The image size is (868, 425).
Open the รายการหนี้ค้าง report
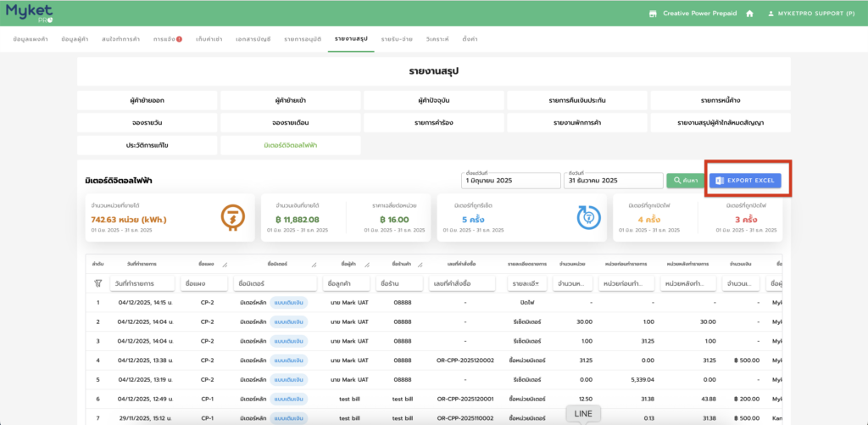(721, 100)
